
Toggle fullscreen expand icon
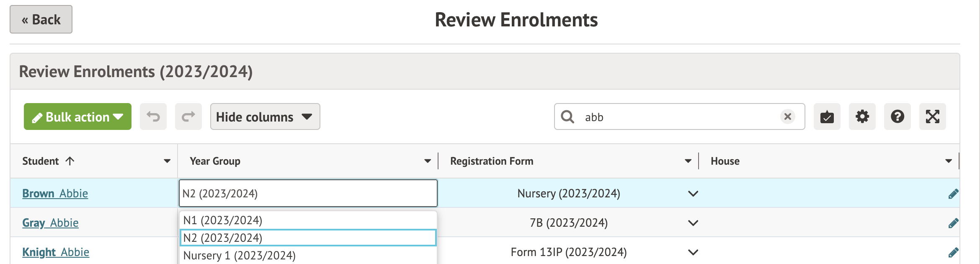[x=932, y=116]
